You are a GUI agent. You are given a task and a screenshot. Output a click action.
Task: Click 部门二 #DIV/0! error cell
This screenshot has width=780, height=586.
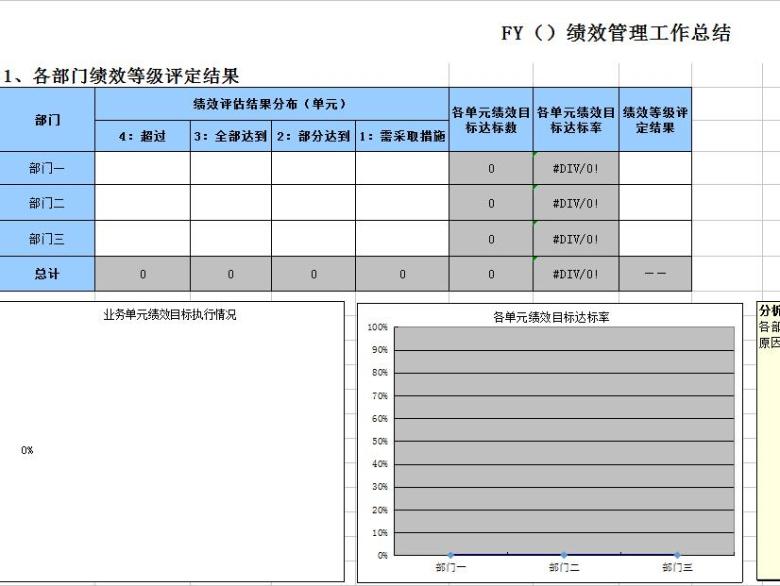click(576, 203)
